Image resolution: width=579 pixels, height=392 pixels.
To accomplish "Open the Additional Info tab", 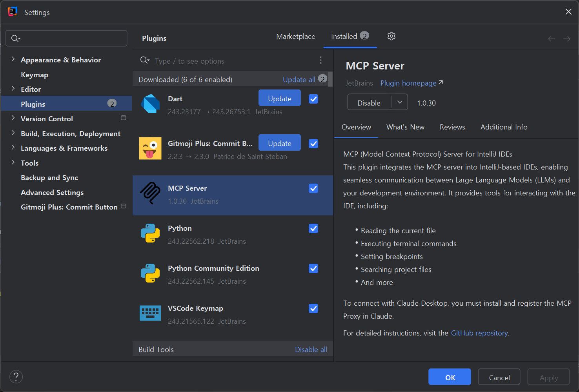I will tap(504, 127).
